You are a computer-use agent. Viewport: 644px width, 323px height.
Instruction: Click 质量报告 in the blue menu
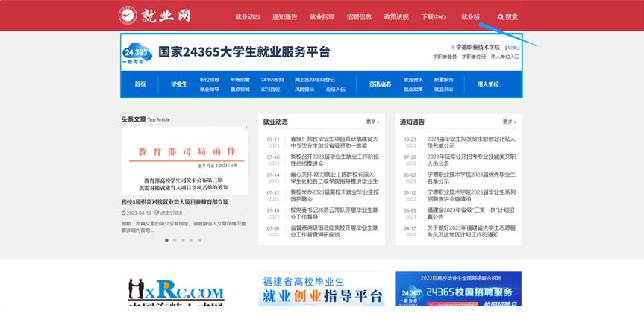[443, 80]
